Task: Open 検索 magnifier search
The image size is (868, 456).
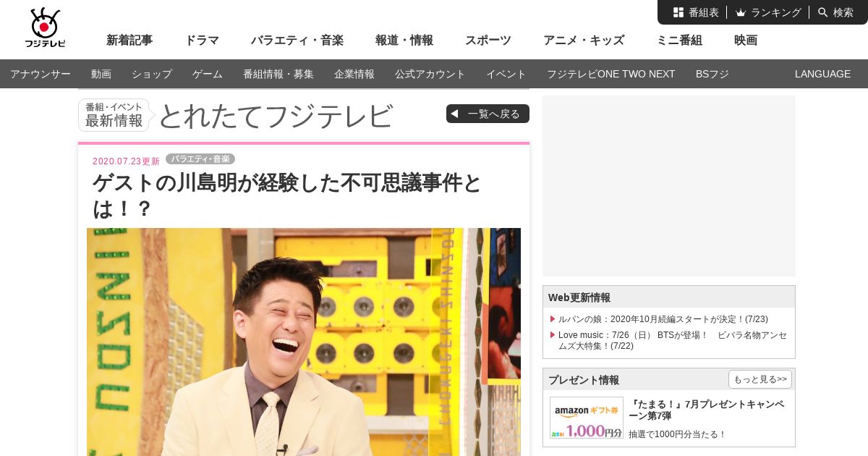Action: tap(835, 12)
